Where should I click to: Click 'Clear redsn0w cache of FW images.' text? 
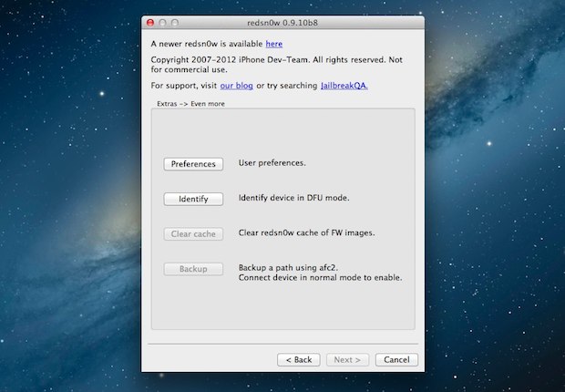click(x=306, y=232)
